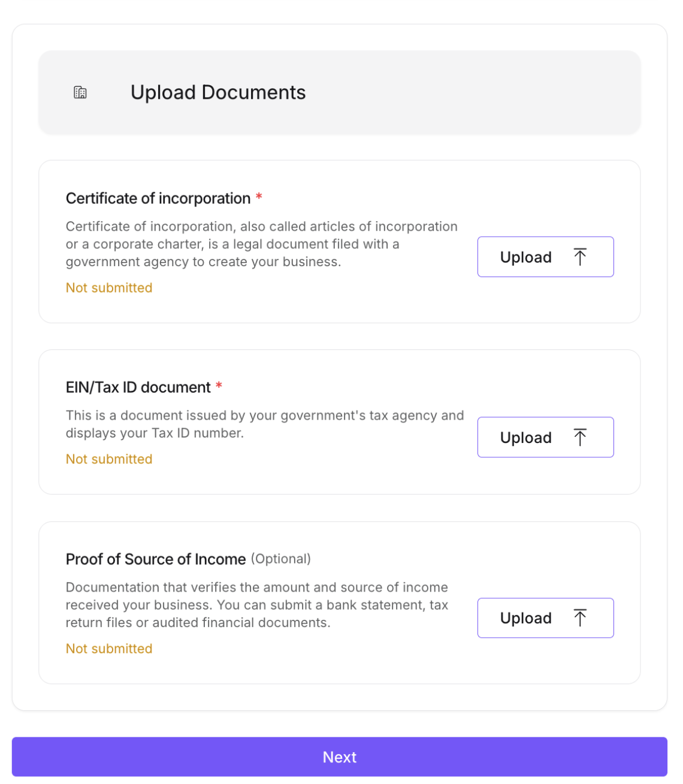The height and width of the screenshot is (784, 683).
Task: Click Not submitted status under Proof of Source of Income
Action: [x=109, y=649]
